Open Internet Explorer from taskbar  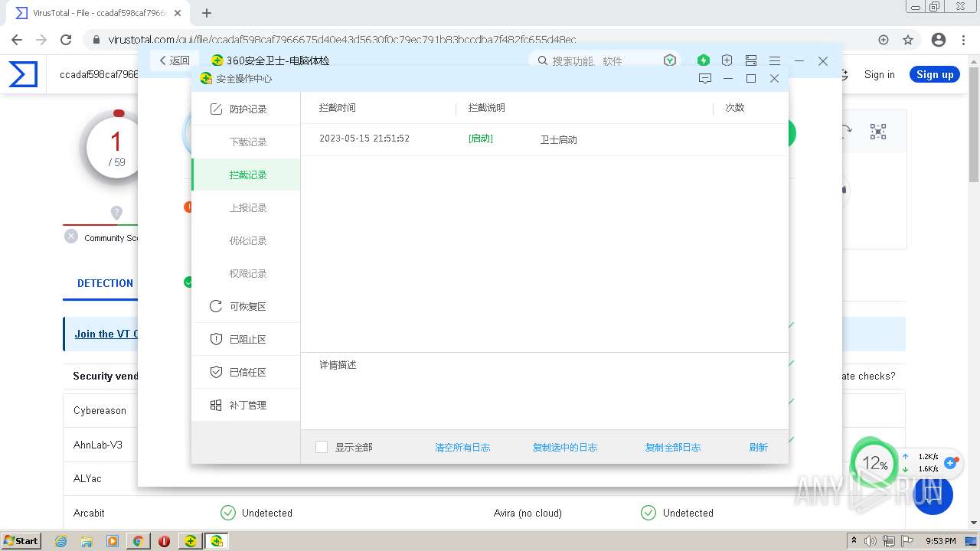coord(61,541)
